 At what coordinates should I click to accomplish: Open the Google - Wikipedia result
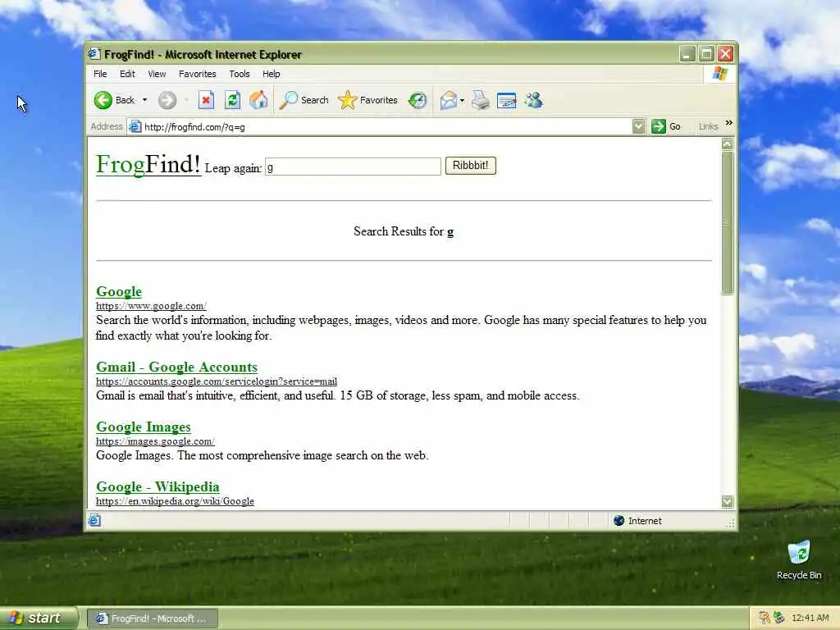[157, 487]
